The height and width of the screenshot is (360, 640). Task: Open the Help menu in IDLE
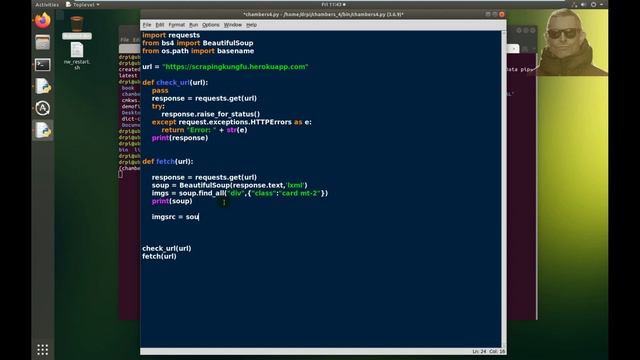tap(251, 25)
